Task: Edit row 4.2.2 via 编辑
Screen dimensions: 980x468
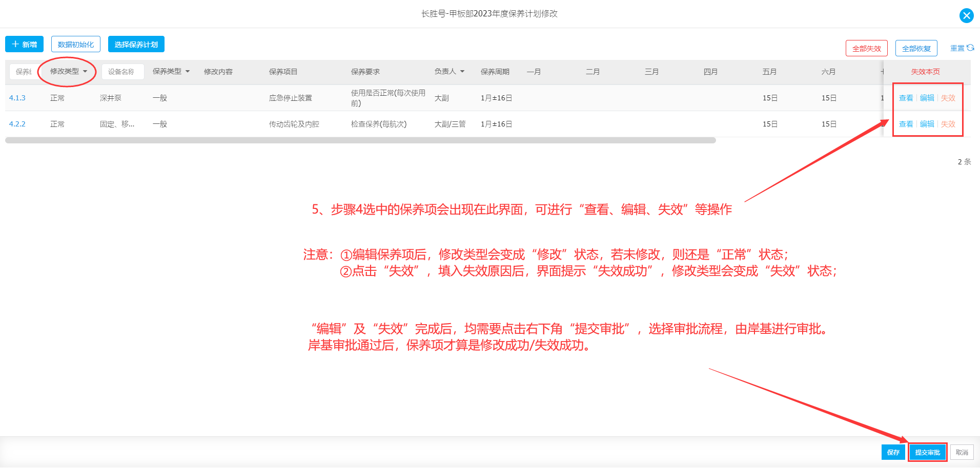Action: coord(927,124)
